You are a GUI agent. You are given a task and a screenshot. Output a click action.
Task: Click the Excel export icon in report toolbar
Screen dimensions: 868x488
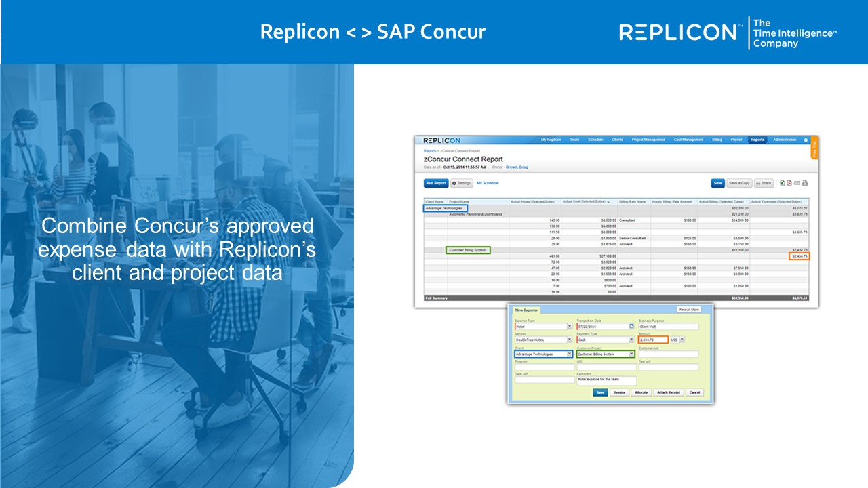click(782, 183)
